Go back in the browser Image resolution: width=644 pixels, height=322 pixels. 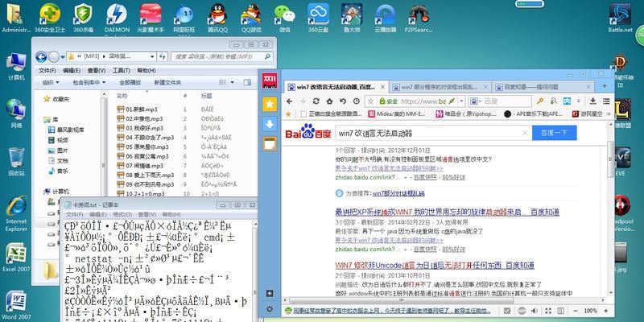[x=290, y=101]
